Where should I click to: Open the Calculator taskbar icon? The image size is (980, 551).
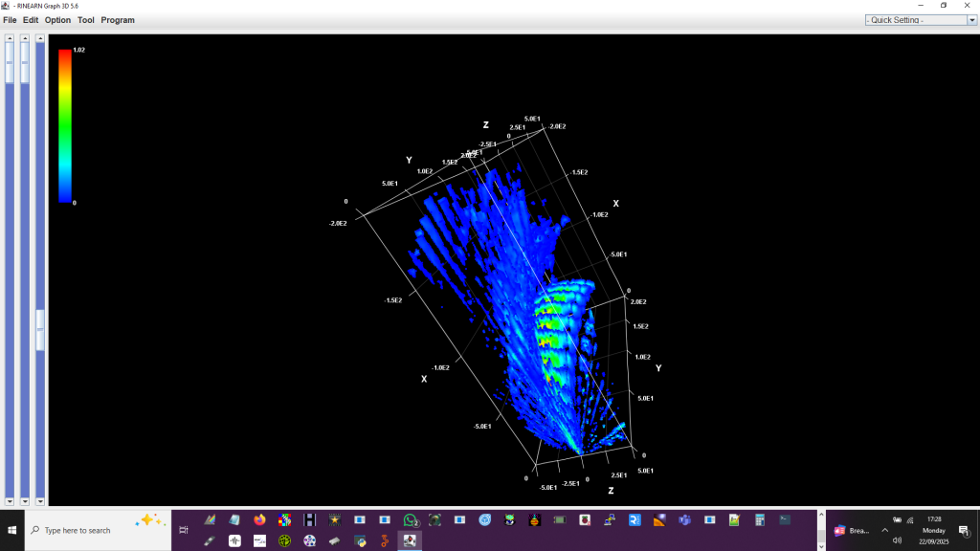(759, 520)
